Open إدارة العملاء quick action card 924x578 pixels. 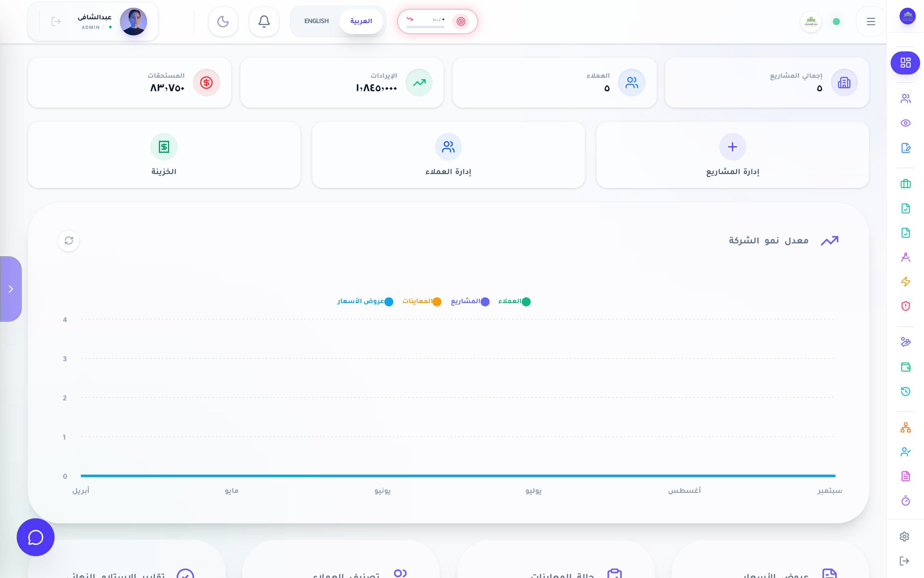(448, 155)
